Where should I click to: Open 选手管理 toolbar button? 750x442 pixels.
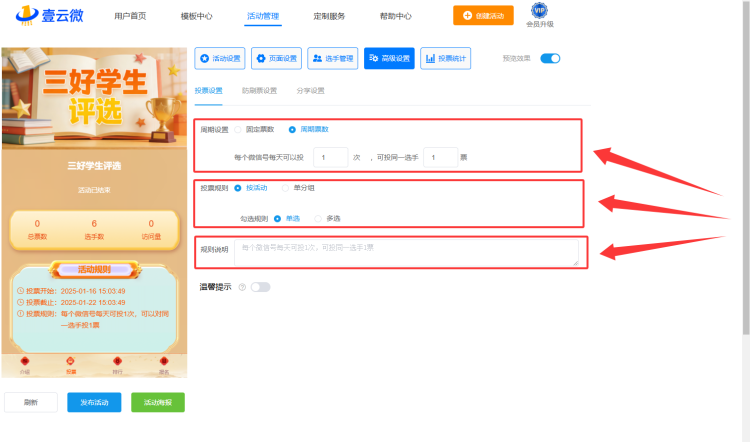pos(333,58)
